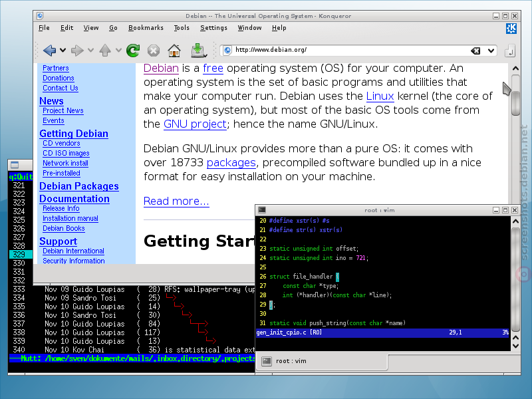This screenshot has height=399, width=532.
Task: Click the 'free' link in the intro paragraph
Action: 213,68
